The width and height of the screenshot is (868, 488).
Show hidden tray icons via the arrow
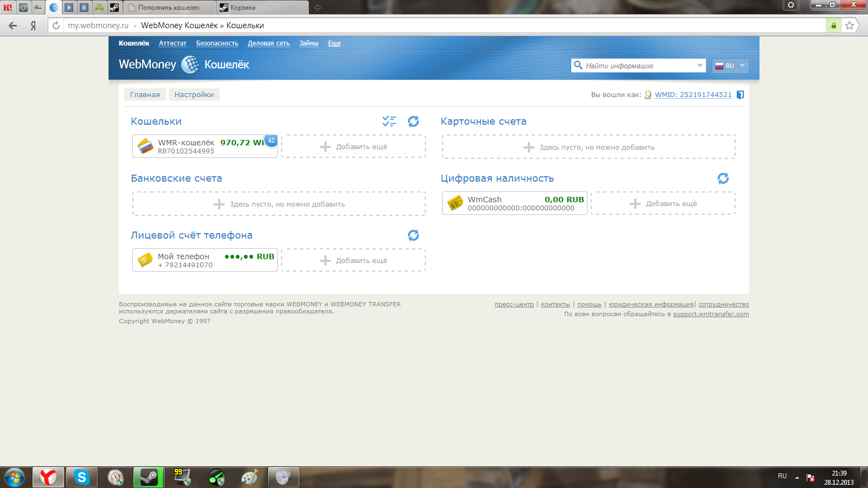pos(797,478)
